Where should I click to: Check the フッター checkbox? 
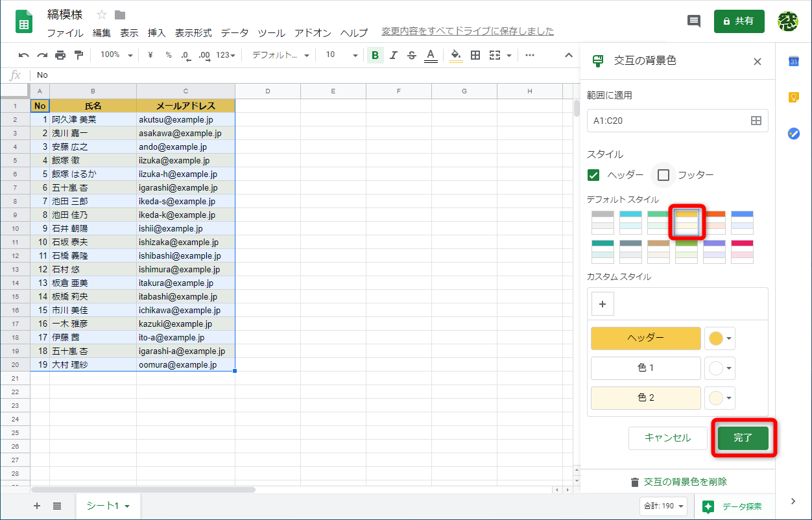coord(663,175)
